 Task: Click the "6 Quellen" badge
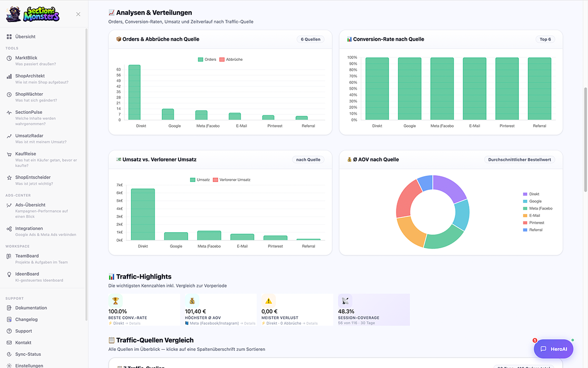coord(311,39)
